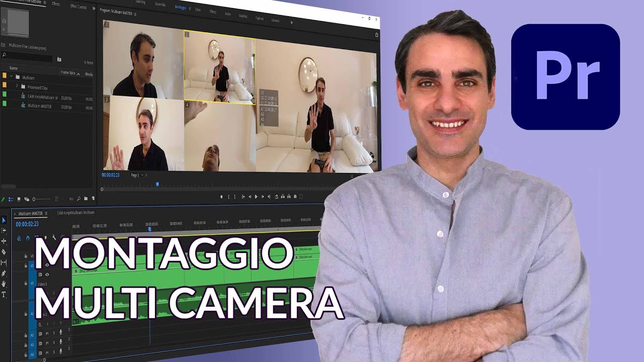Open Program Multicam MASTER panel menu
Viewport: 644px width, 362px height.
click(135, 14)
